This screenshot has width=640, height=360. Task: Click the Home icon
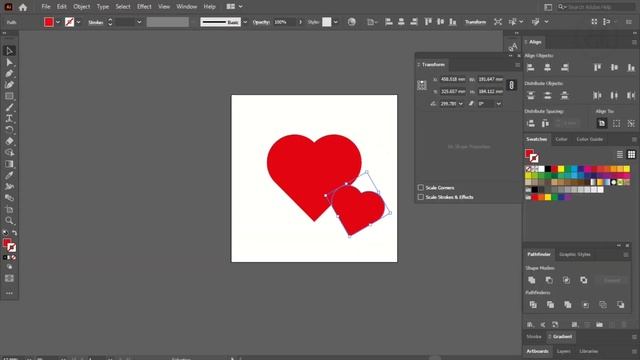tap(23, 7)
